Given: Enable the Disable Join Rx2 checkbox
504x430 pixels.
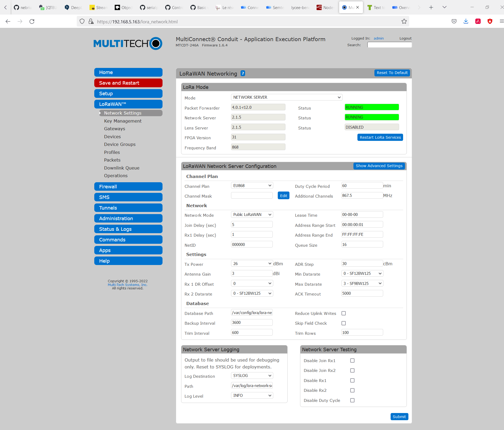Looking at the screenshot, I should point(352,370).
